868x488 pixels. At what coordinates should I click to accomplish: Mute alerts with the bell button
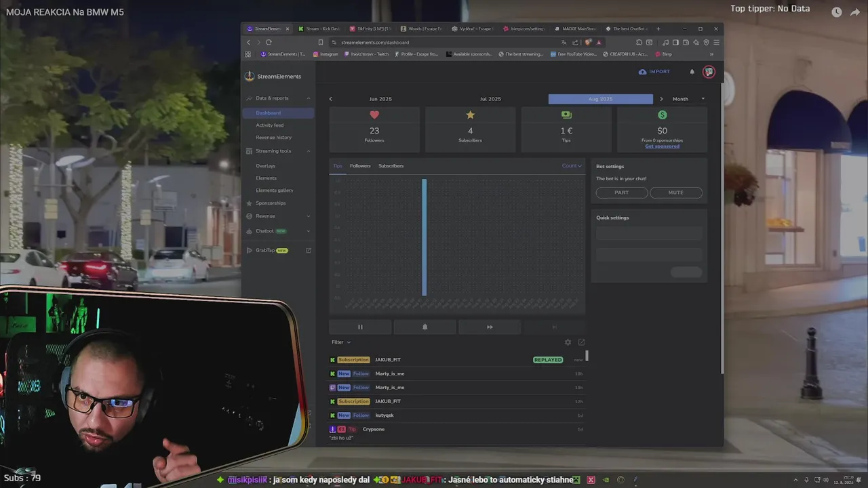point(425,327)
